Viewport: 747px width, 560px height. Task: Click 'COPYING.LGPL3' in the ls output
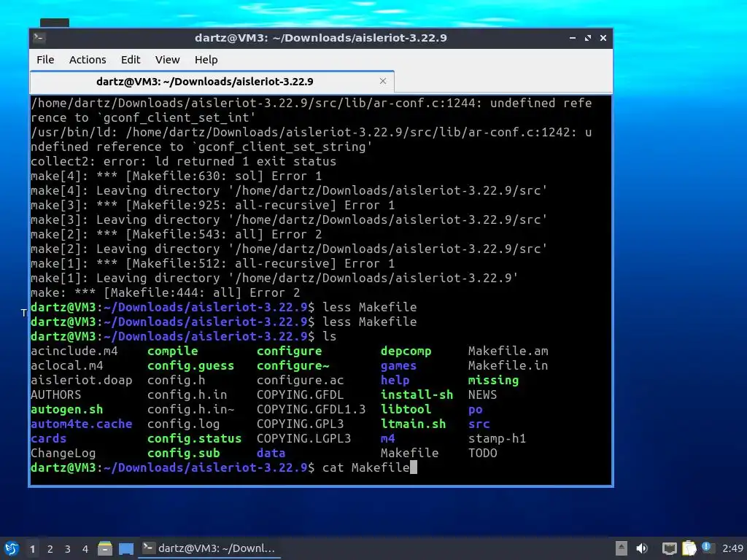pos(303,438)
